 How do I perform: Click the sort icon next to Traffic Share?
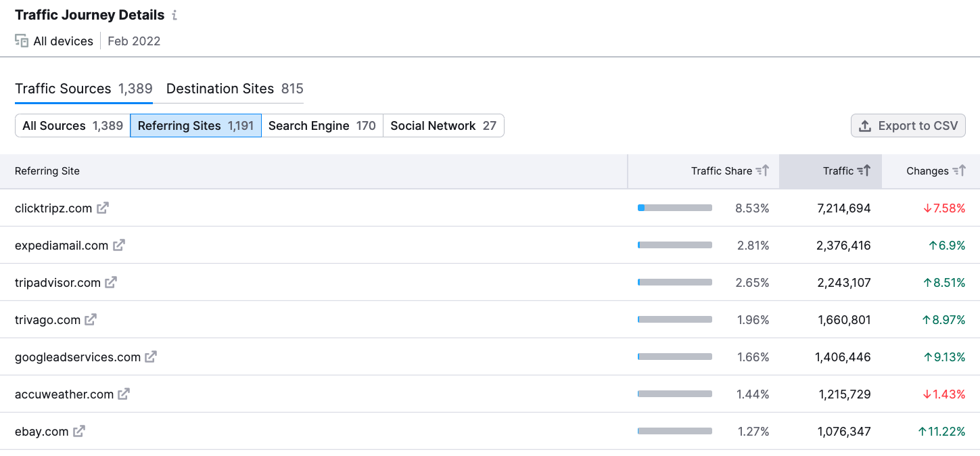tap(762, 171)
